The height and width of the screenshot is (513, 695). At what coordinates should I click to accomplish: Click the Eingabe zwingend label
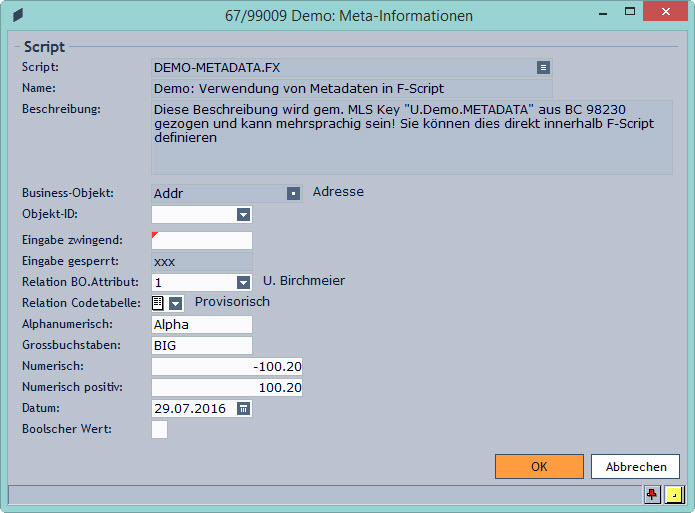point(72,240)
